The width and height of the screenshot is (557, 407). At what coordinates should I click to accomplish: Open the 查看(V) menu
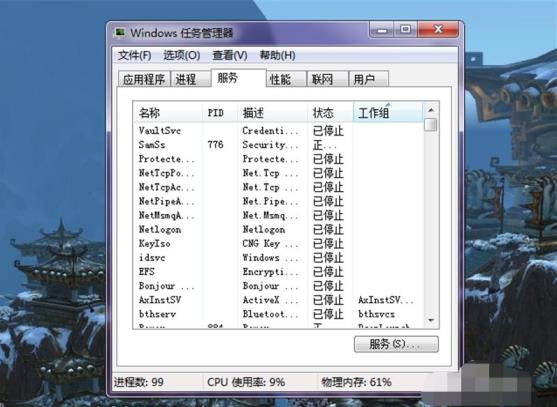[229, 55]
